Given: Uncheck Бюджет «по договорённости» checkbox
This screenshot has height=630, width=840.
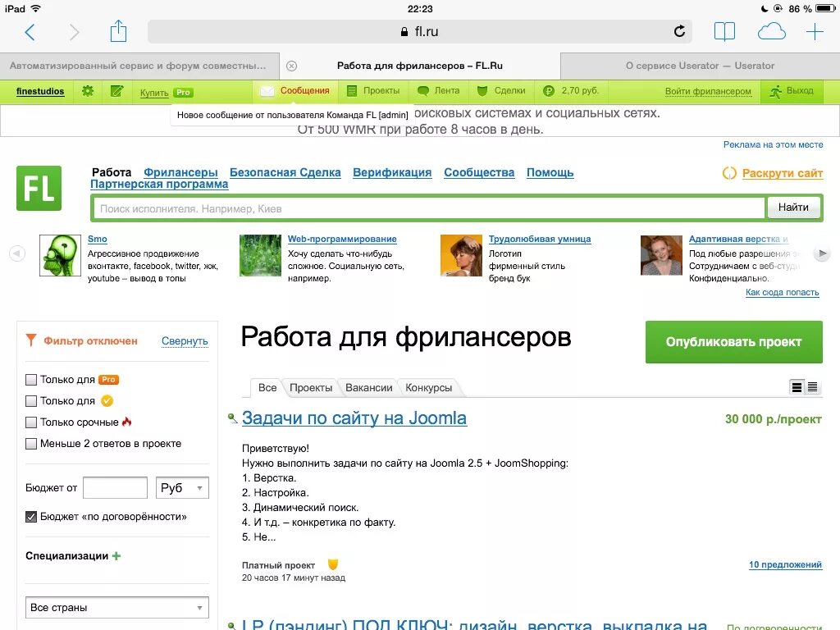Looking at the screenshot, I should coord(31,517).
